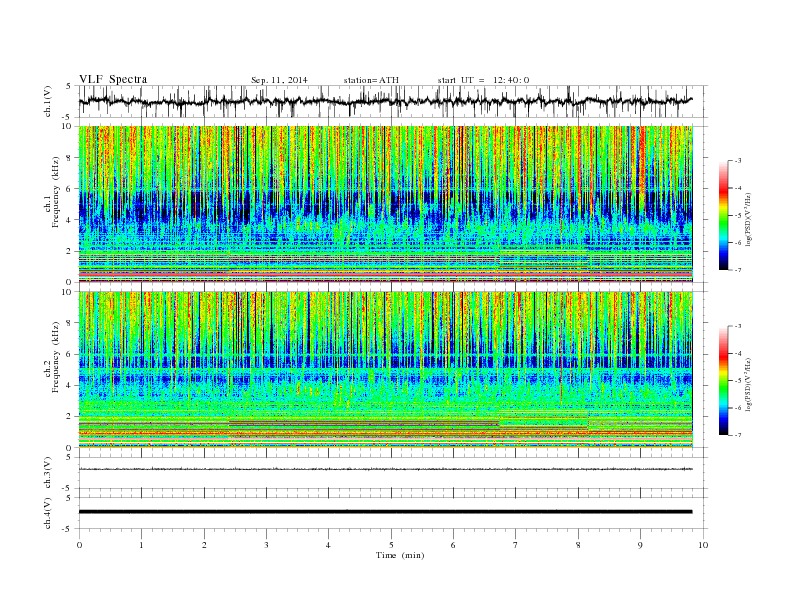
Task: Click the "Time (min)" axis label
Action: pyautogui.click(x=400, y=555)
